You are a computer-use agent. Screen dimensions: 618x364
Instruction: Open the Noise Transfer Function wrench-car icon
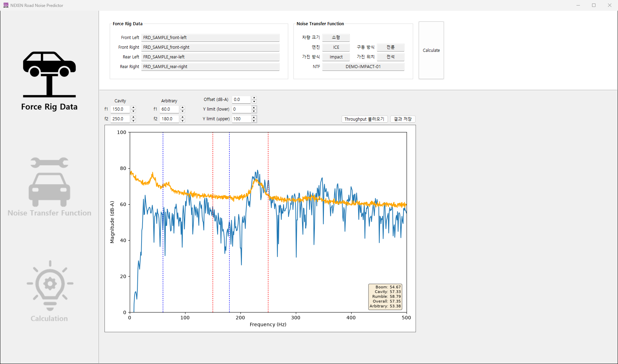49,182
